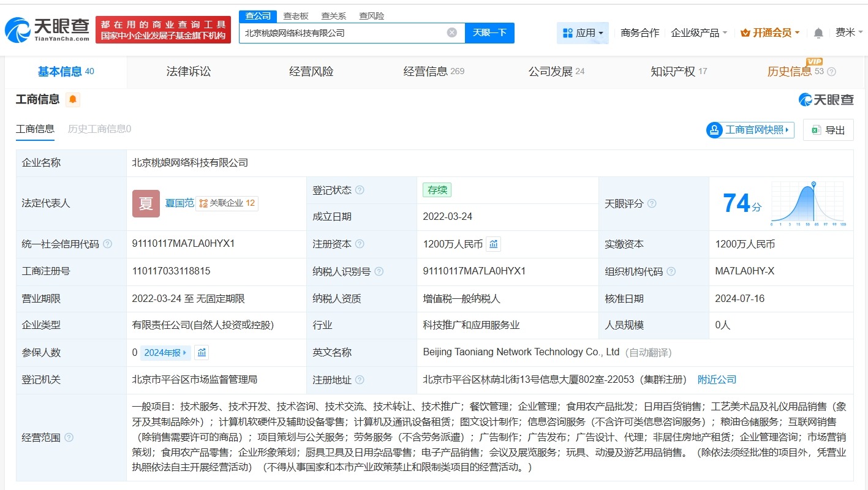Open the 应用 dropdown menu

coord(583,32)
